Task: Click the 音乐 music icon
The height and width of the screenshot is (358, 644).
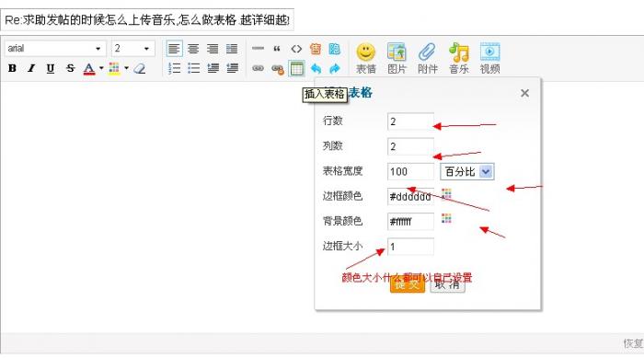Action: (459, 58)
